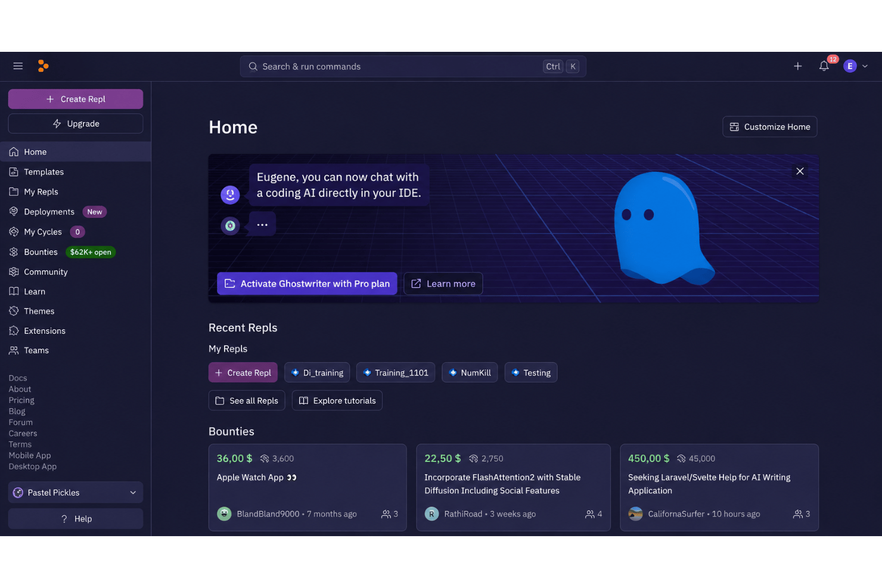The width and height of the screenshot is (882, 588).
Task: Expand the account dropdown chevron
Action: point(865,66)
